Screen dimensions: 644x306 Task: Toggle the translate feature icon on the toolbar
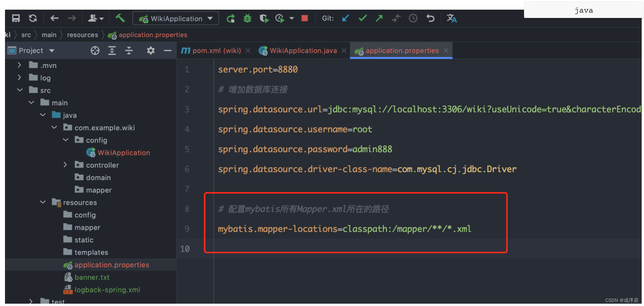coord(452,18)
